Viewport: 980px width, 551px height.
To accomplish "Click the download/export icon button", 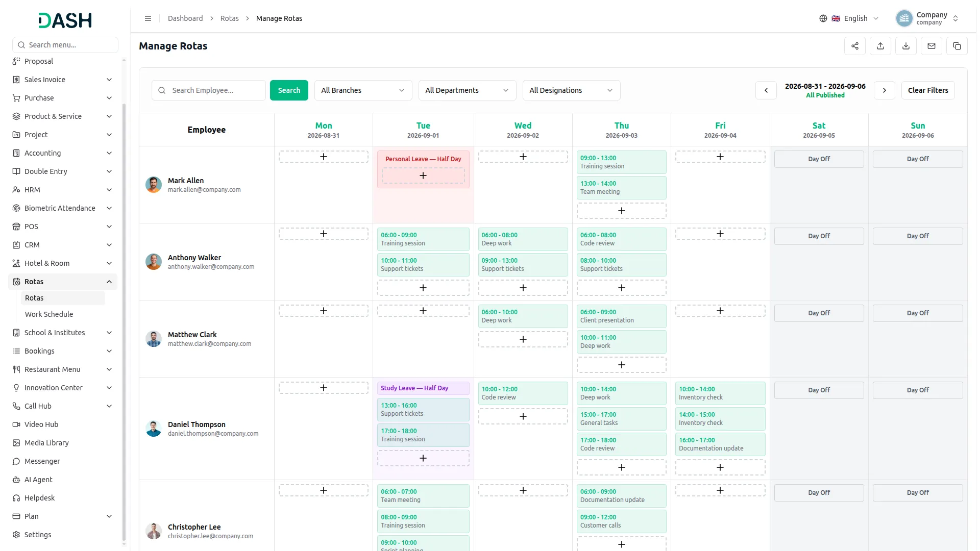I will pyautogui.click(x=906, y=46).
